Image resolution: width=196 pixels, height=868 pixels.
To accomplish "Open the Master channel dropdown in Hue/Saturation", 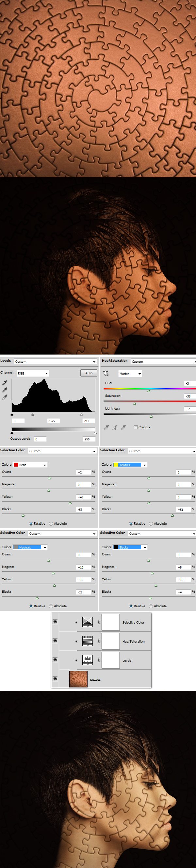I will pos(130,374).
